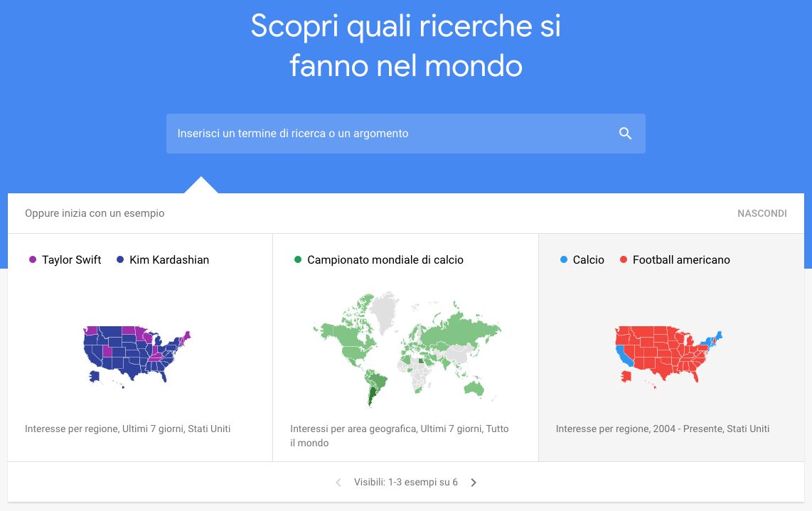Click the purple Taylor Swift legend dot
The width and height of the screenshot is (812, 511).
click(x=33, y=260)
